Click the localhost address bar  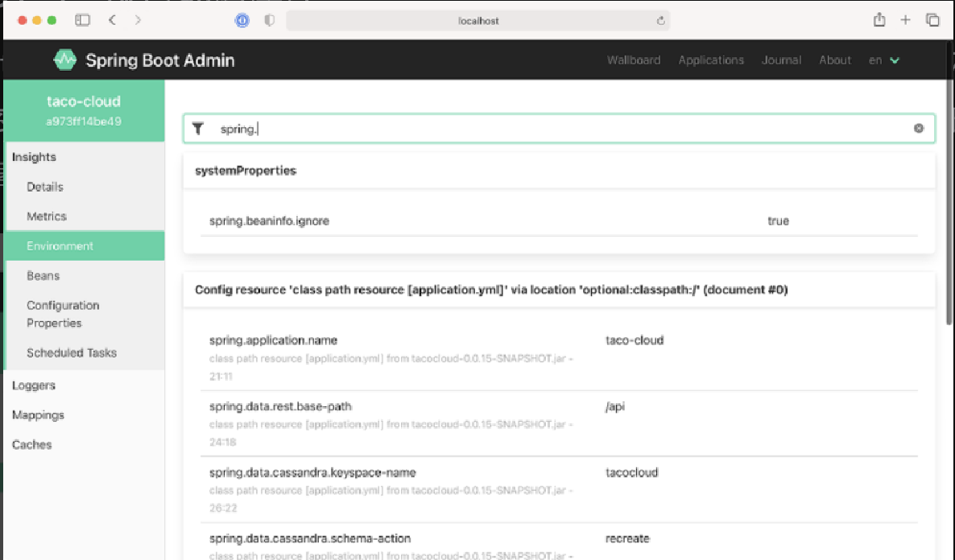pyautogui.click(x=478, y=21)
